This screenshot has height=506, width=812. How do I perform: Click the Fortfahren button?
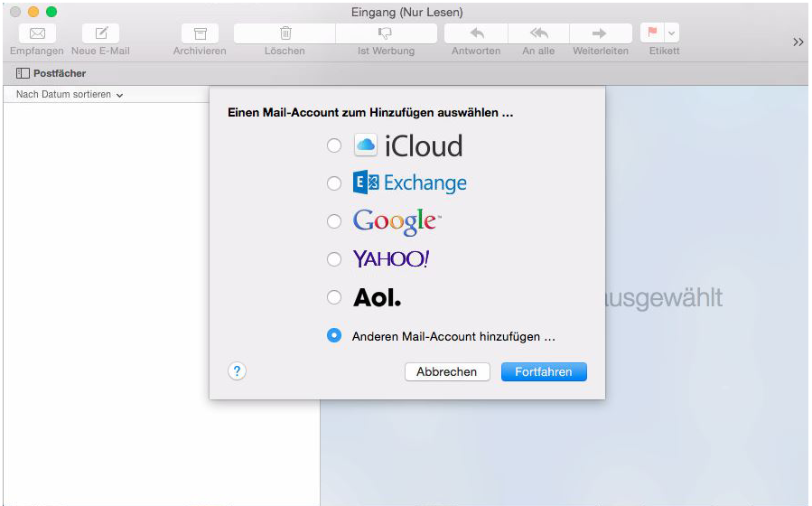coord(544,372)
